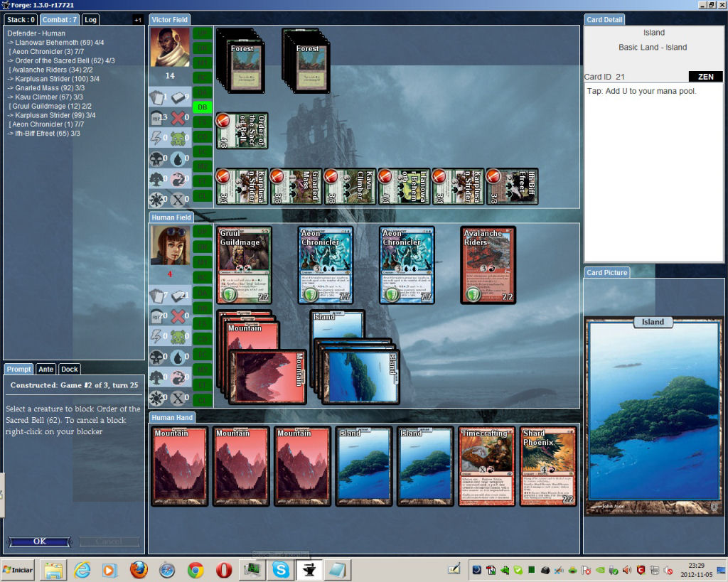Open the Dock tab
This screenshot has width=728, height=582.
click(x=69, y=369)
